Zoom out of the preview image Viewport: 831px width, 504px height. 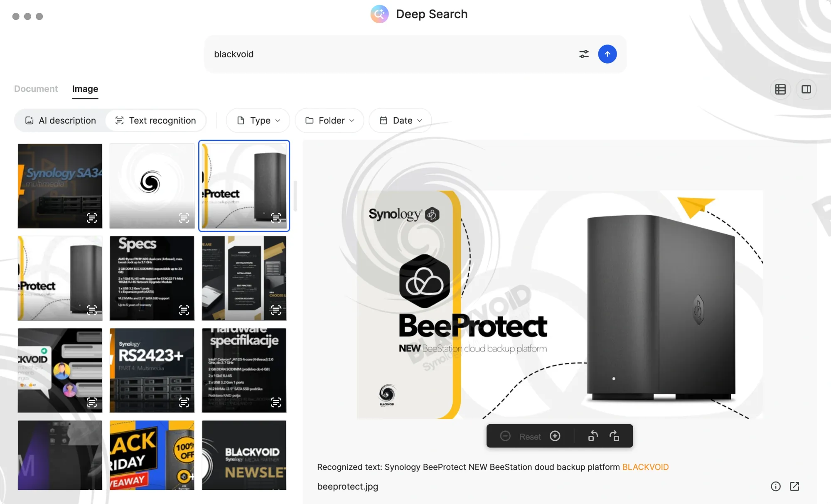coord(505,436)
